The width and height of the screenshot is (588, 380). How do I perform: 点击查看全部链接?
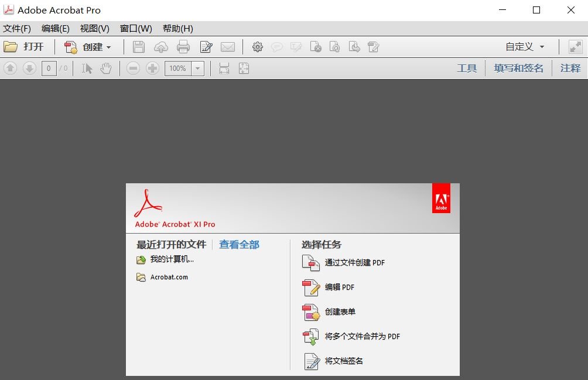239,245
